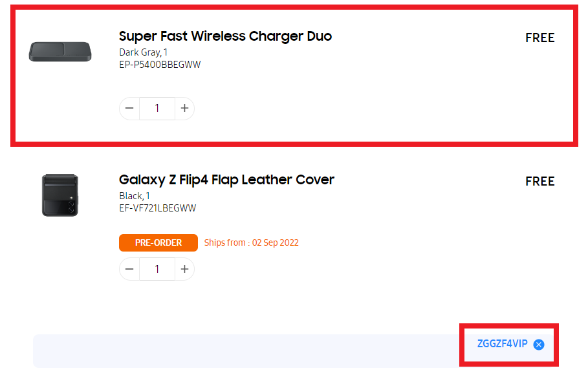
Task: Click the EP-P5400BBEGWW model number
Action: 160,65
